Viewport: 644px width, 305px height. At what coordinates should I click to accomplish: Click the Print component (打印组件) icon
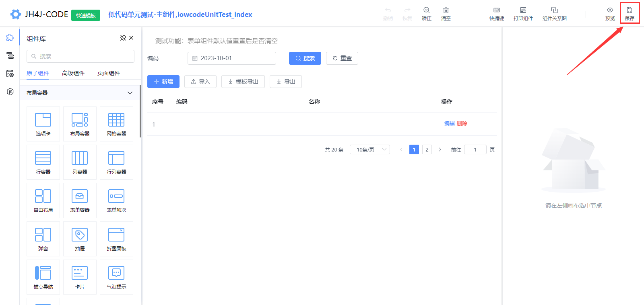(x=523, y=14)
